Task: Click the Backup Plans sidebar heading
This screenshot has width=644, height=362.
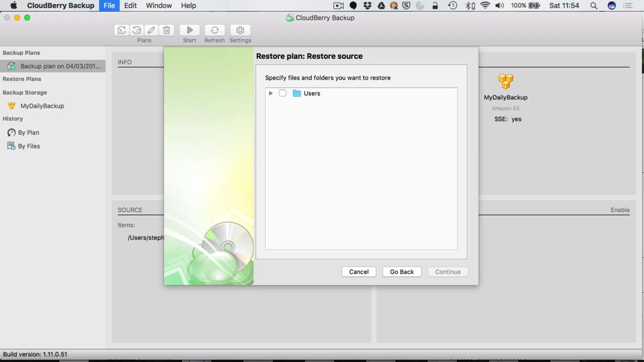Action: 21,53
